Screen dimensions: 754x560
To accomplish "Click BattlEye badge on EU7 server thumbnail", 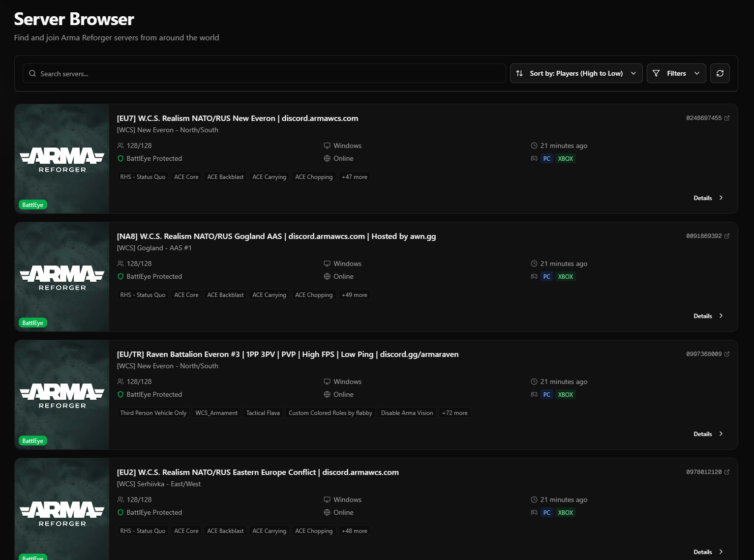I will 33,205.
